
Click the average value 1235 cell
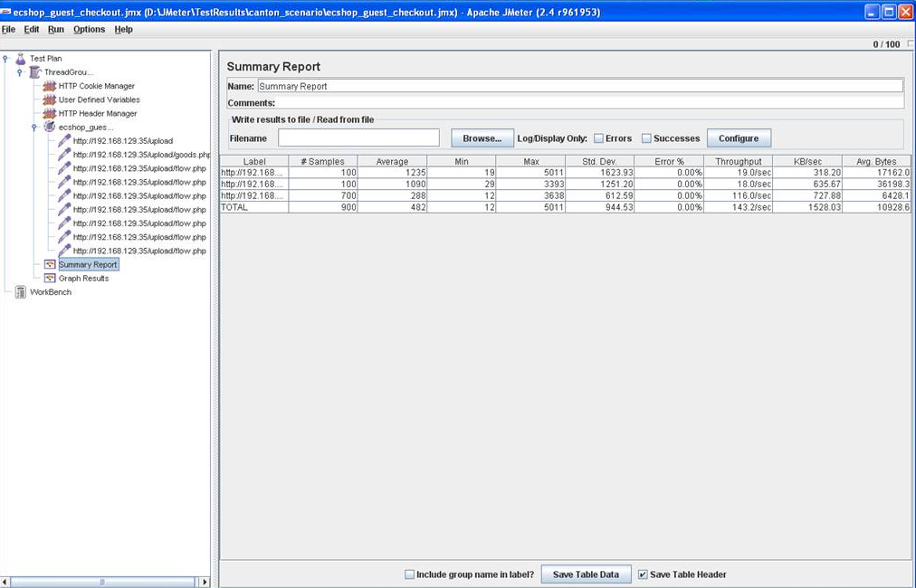pos(392,173)
